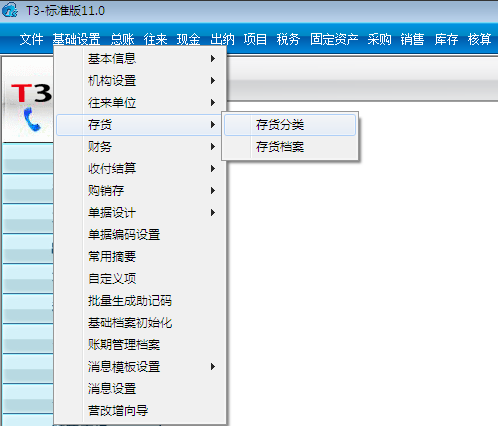Open the 出纳 menu in menu bar
This screenshot has width=498, height=426.
point(222,39)
